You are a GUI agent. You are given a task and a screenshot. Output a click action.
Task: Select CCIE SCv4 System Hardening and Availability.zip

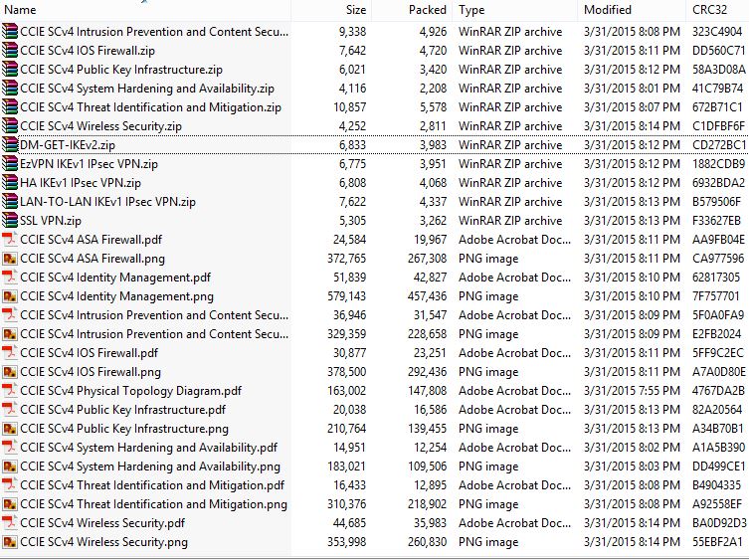click(x=147, y=89)
